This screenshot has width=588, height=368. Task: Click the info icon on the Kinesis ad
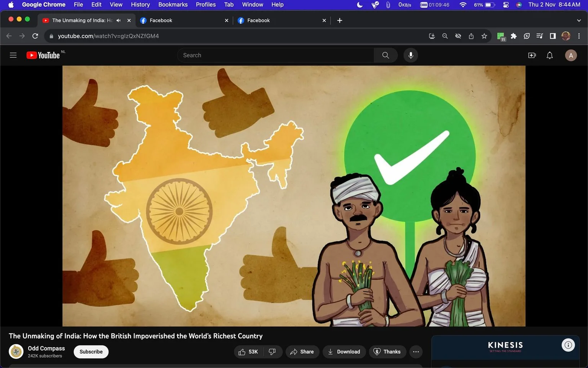[568, 345]
